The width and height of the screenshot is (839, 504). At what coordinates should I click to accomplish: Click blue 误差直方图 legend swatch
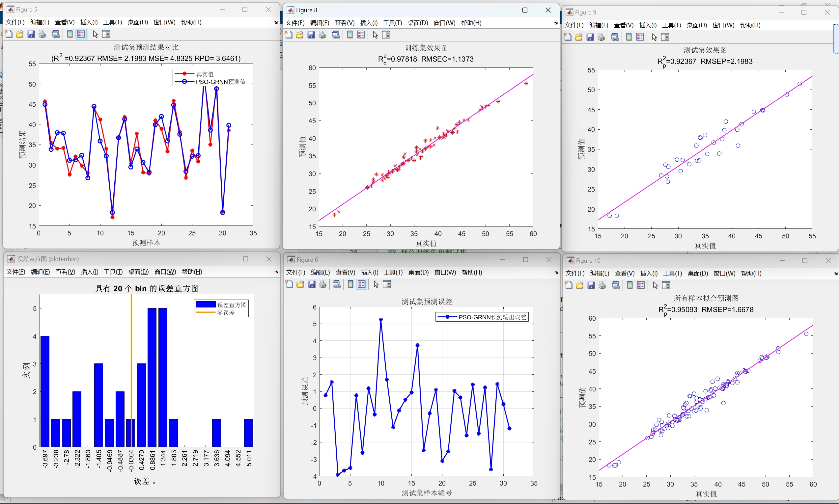205,304
